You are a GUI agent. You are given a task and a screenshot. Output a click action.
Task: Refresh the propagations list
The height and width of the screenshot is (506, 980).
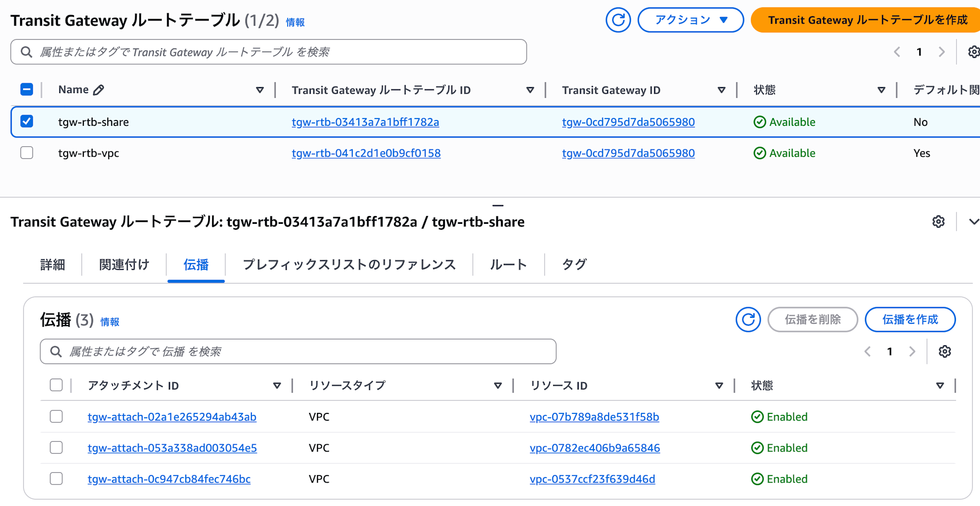[x=748, y=320]
